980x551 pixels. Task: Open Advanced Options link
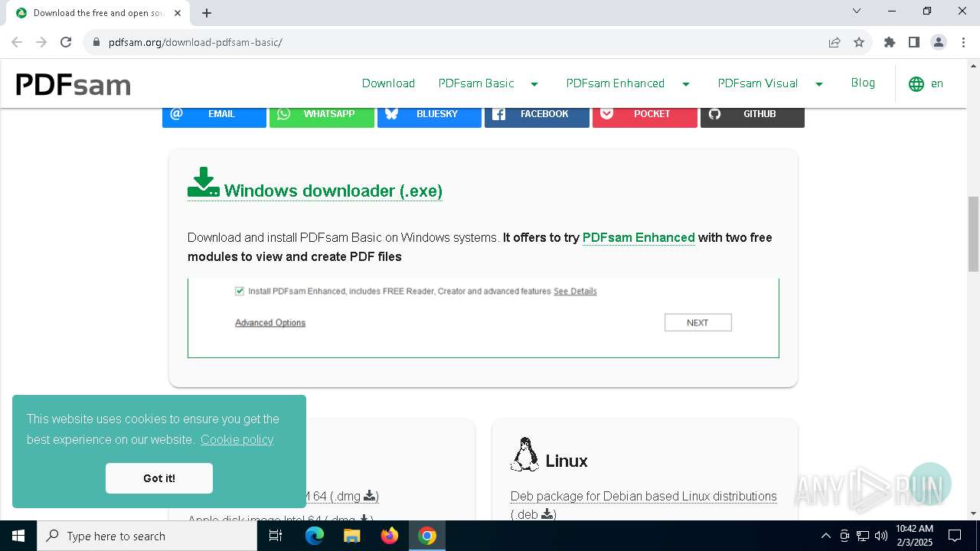click(270, 323)
